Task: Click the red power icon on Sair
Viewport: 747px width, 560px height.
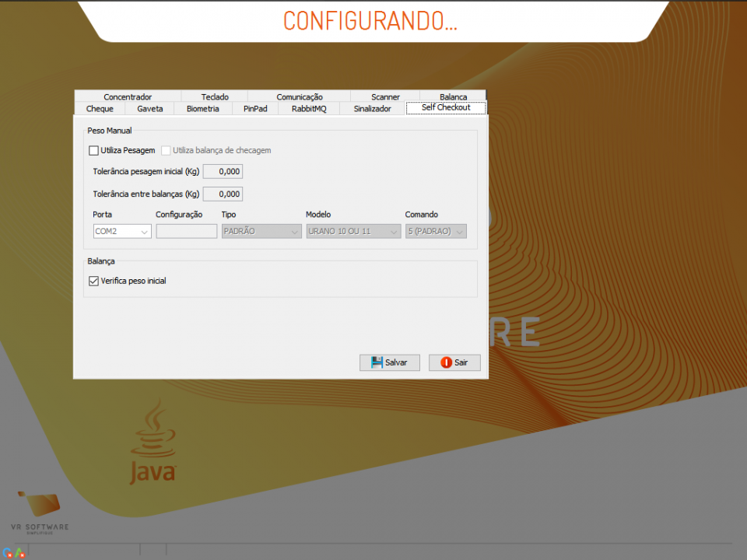Action: (x=446, y=362)
